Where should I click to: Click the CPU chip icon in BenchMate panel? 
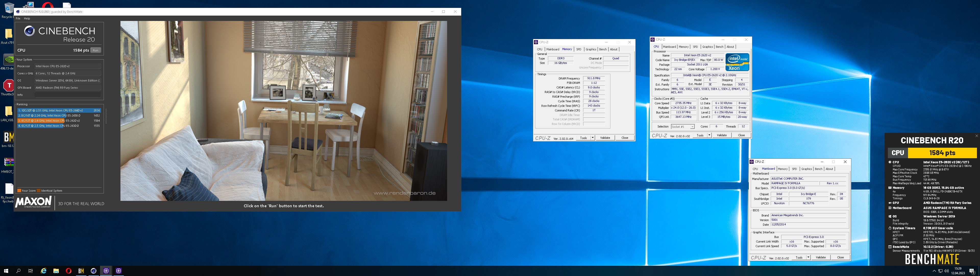[x=890, y=162]
